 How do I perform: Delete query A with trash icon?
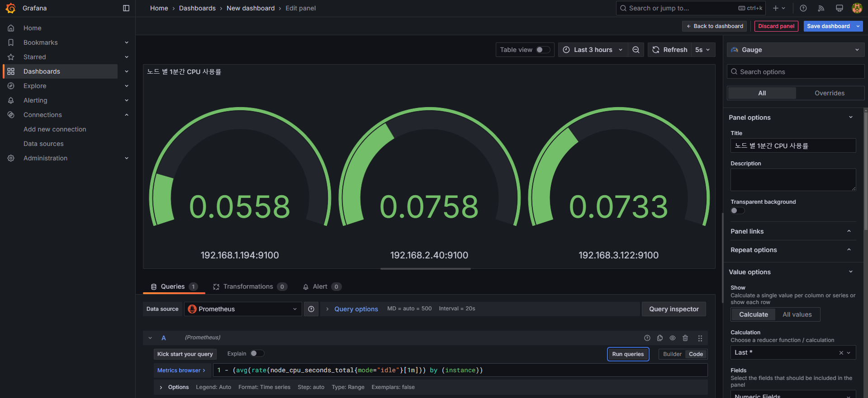(x=685, y=338)
